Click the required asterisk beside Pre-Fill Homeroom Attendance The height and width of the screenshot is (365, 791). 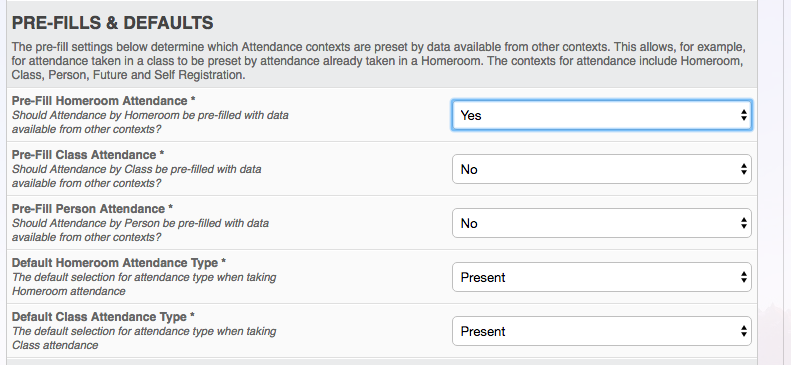[x=195, y=100]
